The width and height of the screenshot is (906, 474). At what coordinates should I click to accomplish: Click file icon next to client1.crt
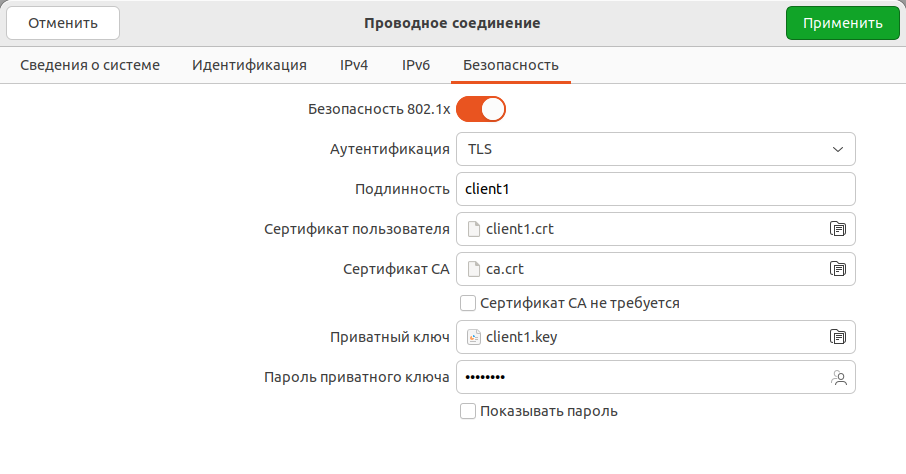pyautogui.click(x=474, y=229)
